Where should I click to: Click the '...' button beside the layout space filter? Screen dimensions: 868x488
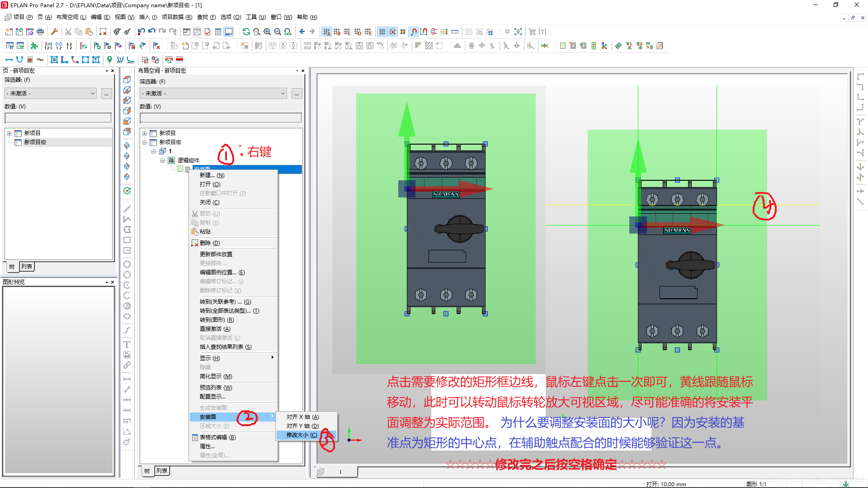(x=297, y=94)
